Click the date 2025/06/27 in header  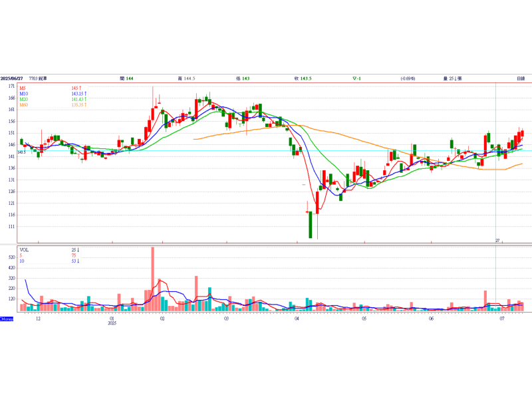tap(11, 78)
